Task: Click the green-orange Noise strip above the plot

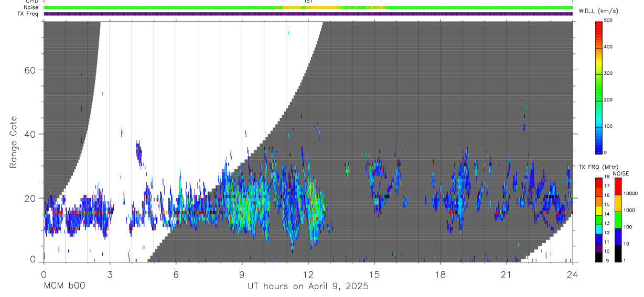Action: [308, 7]
